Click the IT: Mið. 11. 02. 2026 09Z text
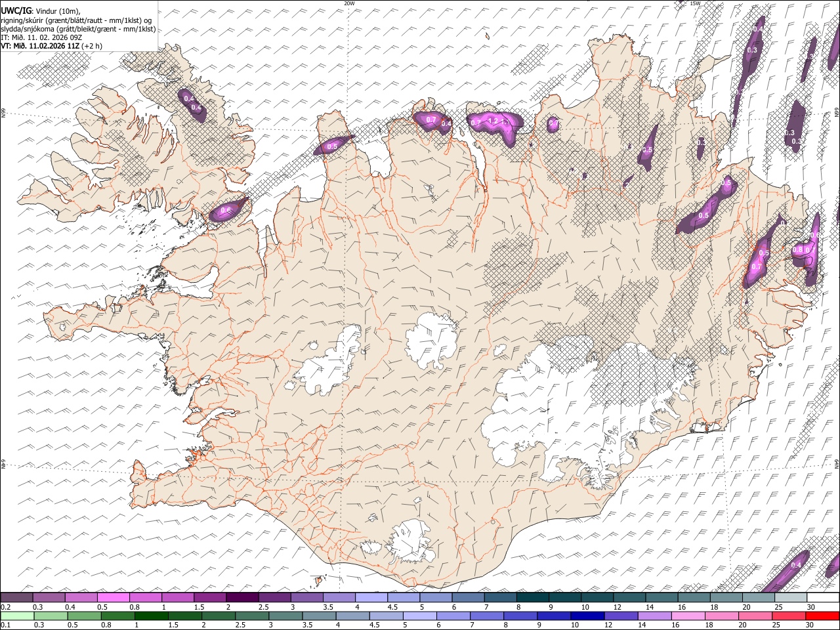 click(x=41, y=37)
